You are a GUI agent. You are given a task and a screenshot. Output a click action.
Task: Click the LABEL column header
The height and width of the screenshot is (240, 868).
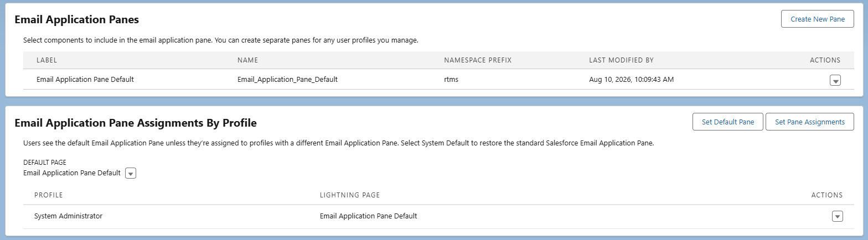tap(47, 60)
